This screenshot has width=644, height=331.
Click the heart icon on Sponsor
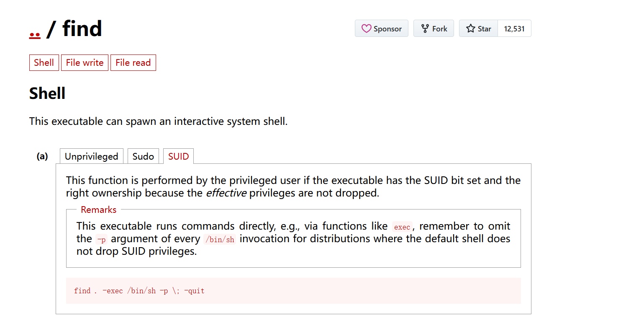click(x=366, y=28)
